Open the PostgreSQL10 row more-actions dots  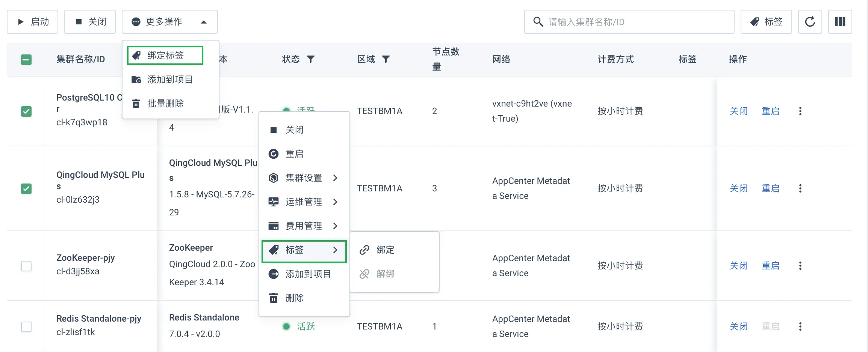[x=800, y=111]
